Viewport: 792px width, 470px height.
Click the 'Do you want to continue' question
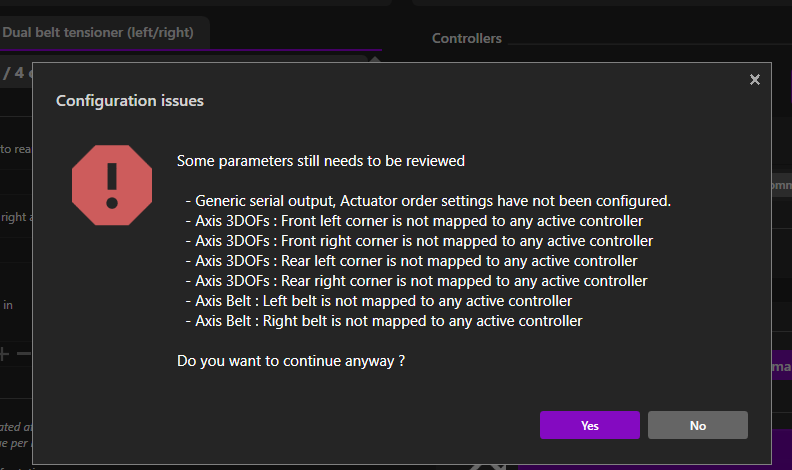click(290, 360)
